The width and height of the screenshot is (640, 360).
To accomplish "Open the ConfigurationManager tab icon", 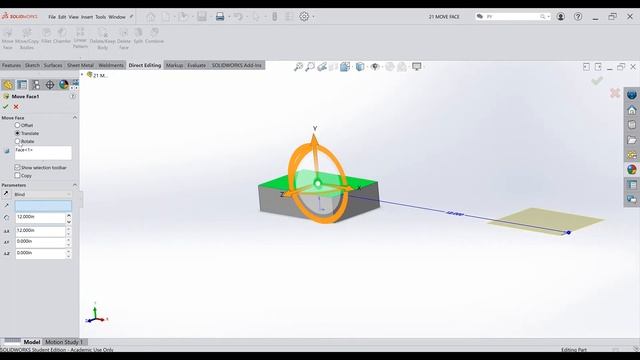I will pos(36,84).
